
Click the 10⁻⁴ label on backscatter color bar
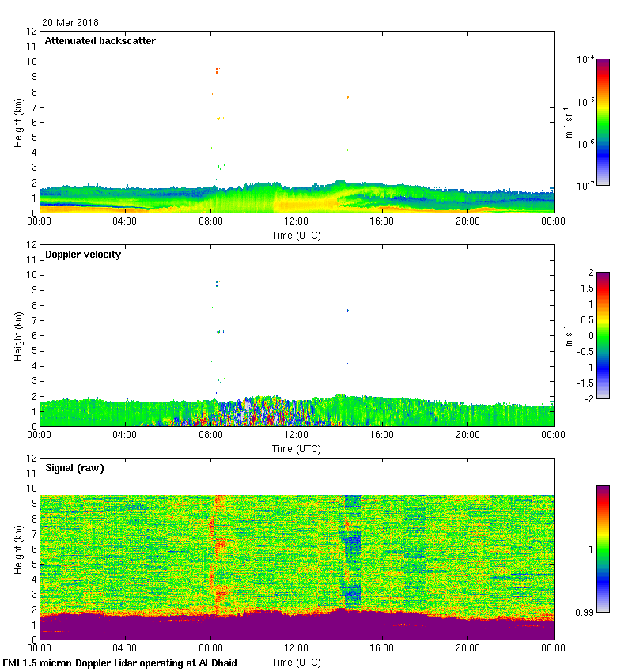(x=585, y=60)
